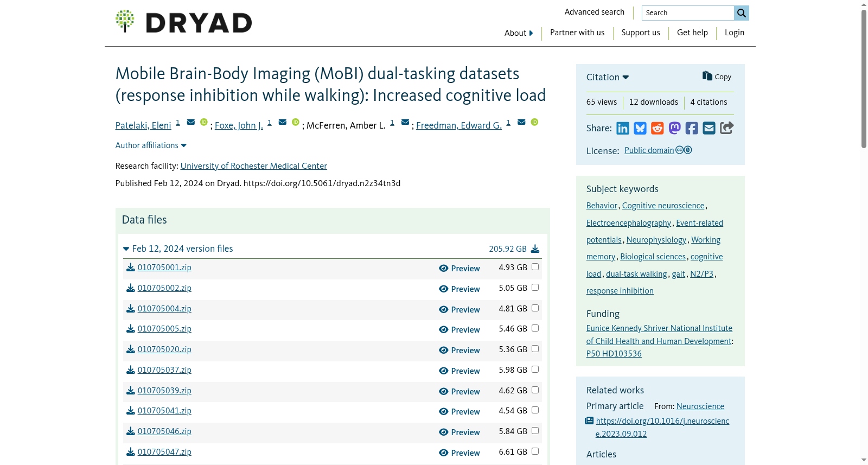The height and width of the screenshot is (465, 868).
Task: Download icon for 010705039.zip
Action: [x=131, y=391]
